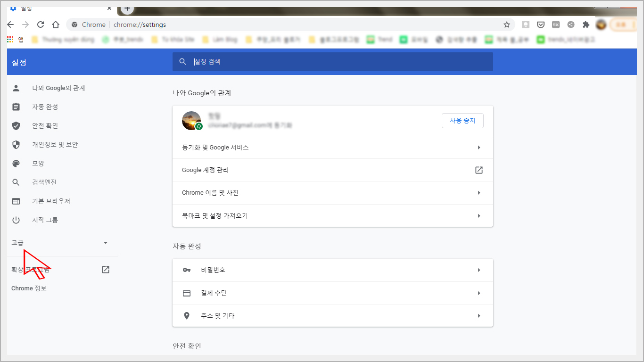The height and width of the screenshot is (362, 644).
Task: Click the browser forward arrow
Action: point(25,25)
